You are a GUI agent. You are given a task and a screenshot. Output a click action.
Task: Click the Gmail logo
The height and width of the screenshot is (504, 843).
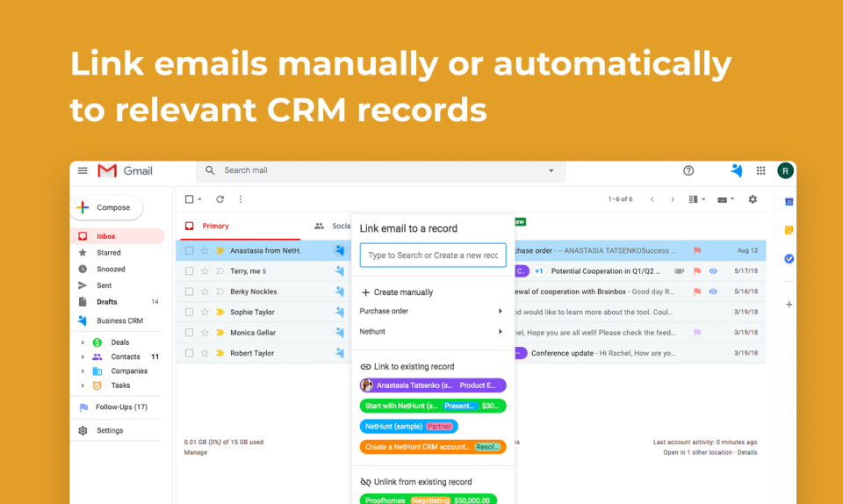[126, 171]
